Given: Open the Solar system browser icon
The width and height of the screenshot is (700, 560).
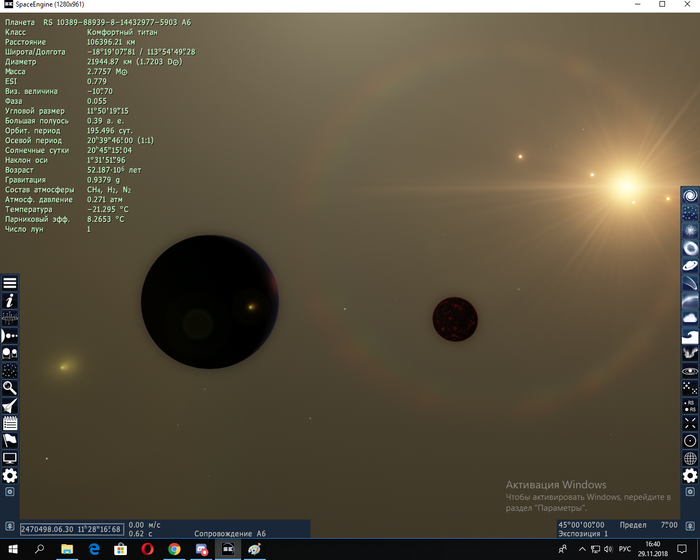Looking at the screenshot, I should pyautogui.click(x=10, y=335).
